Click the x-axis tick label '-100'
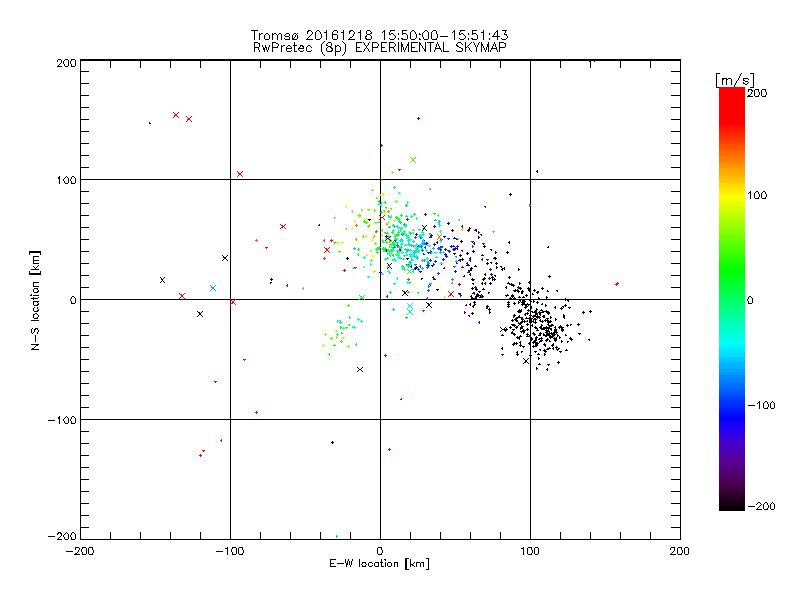 tap(230, 551)
